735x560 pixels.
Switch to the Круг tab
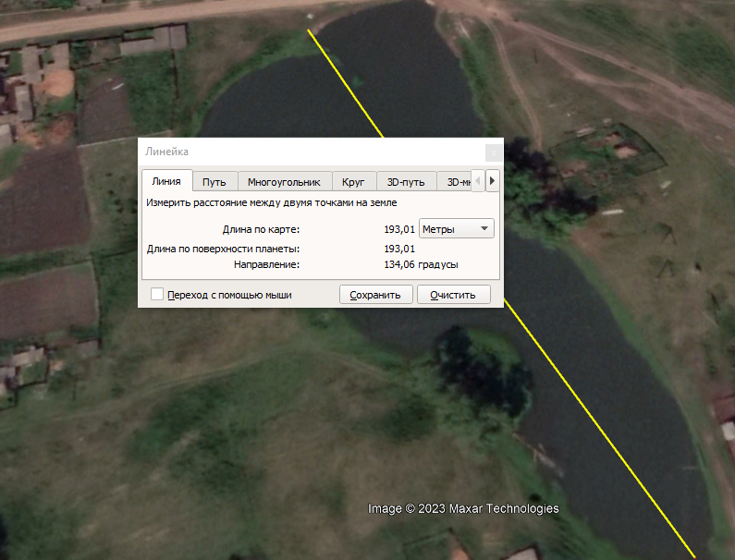tap(353, 182)
